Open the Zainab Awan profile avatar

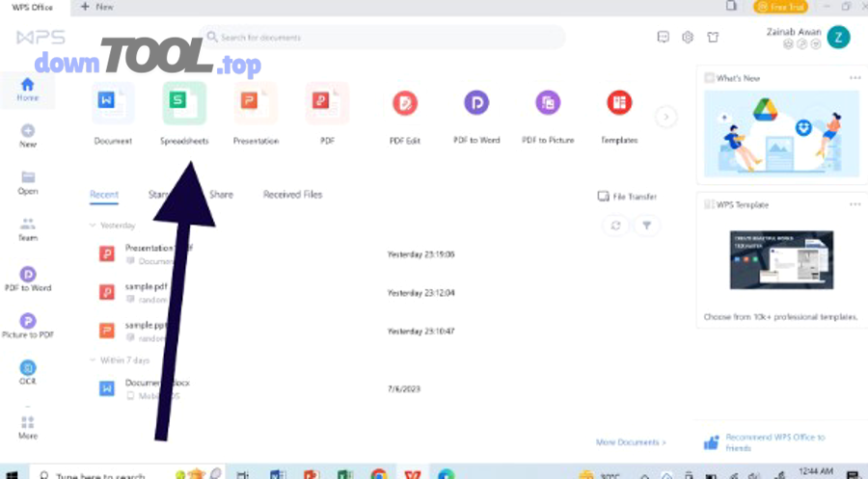pos(839,37)
